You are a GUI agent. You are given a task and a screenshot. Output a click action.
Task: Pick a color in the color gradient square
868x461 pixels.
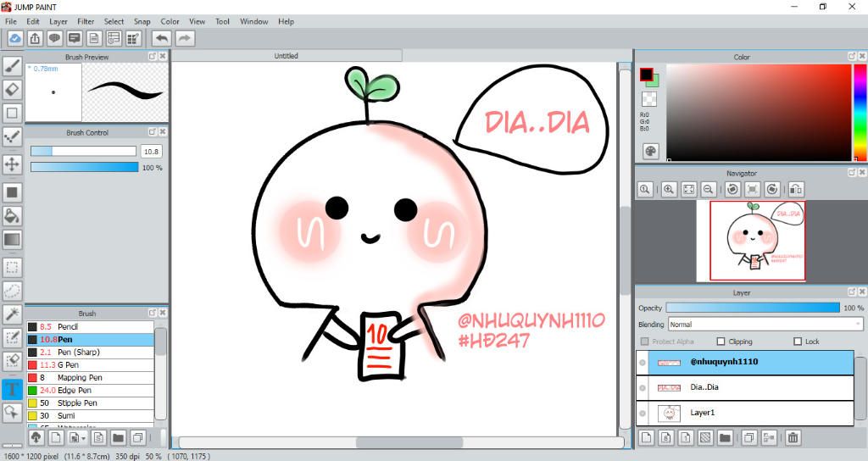pyautogui.click(x=759, y=113)
